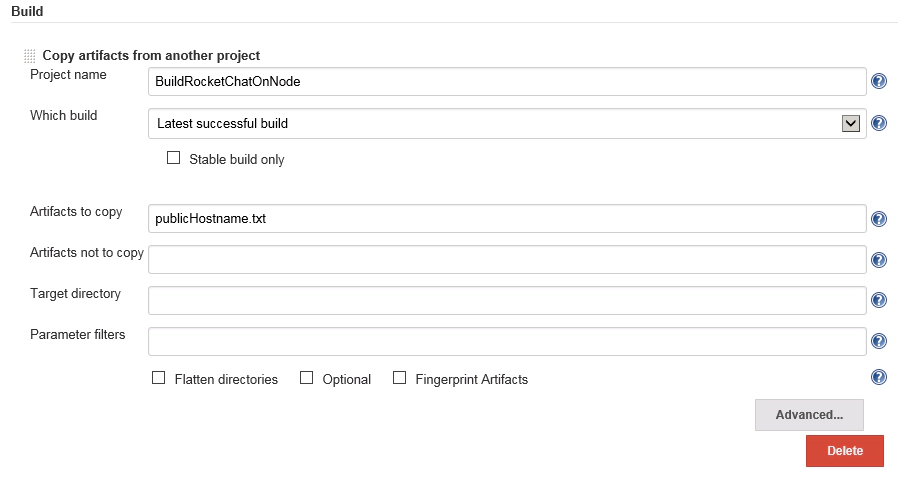Click the Project name text field
The image size is (898, 484).
pos(506,82)
